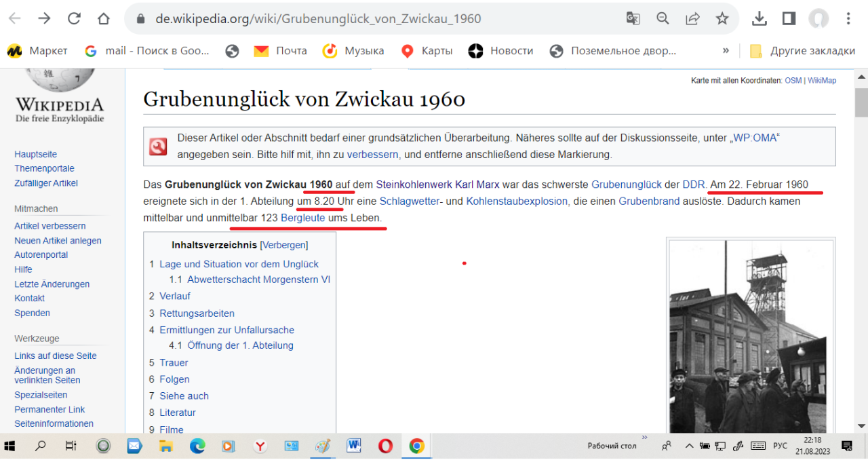
Task: Follow the verbessern link
Action: [x=373, y=154]
